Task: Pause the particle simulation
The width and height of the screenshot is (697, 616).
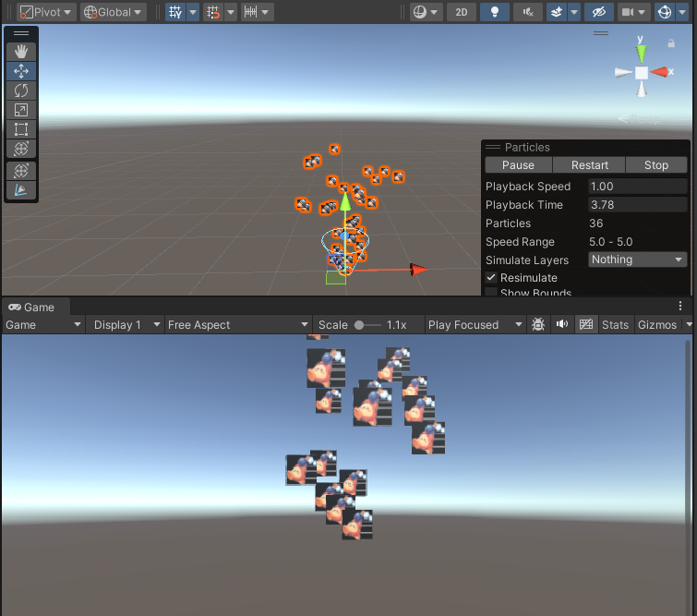Action: (x=518, y=165)
